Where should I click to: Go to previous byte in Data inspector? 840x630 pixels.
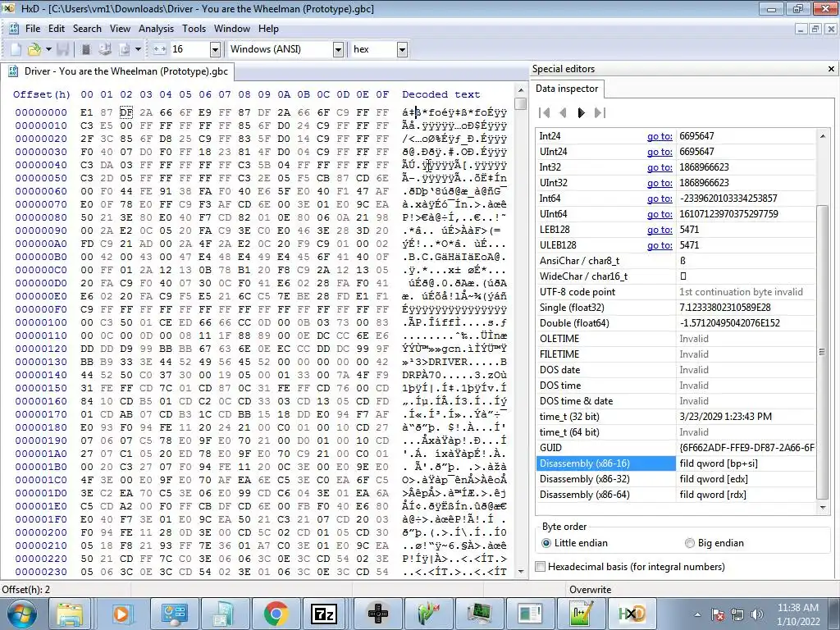coord(563,112)
